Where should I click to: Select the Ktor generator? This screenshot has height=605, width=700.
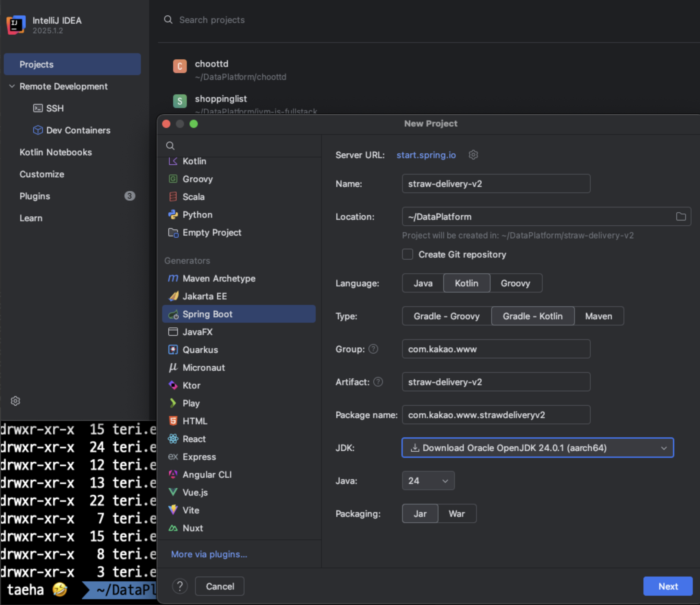(191, 385)
